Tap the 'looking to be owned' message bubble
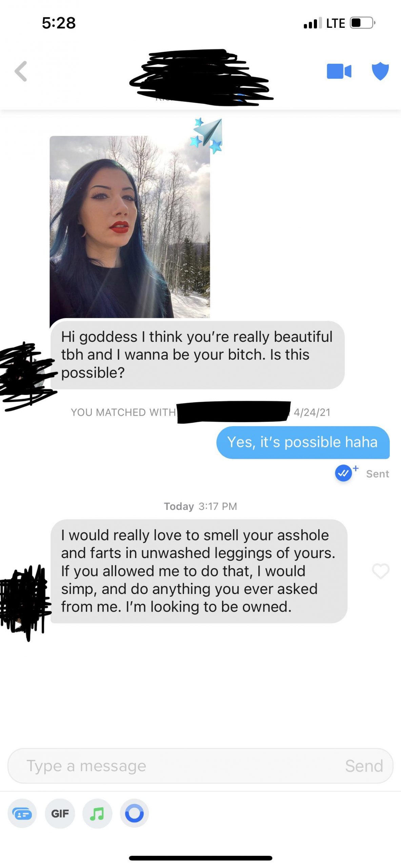Viewport: 401px width, 868px height. pyautogui.click(x=199, y=571)
